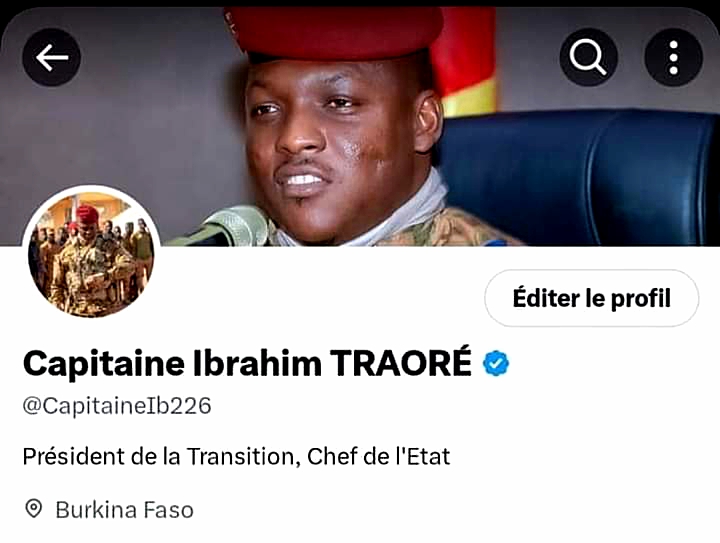
Task: Click the @CapitaineIb226 handle
Action: click(117, 406)
